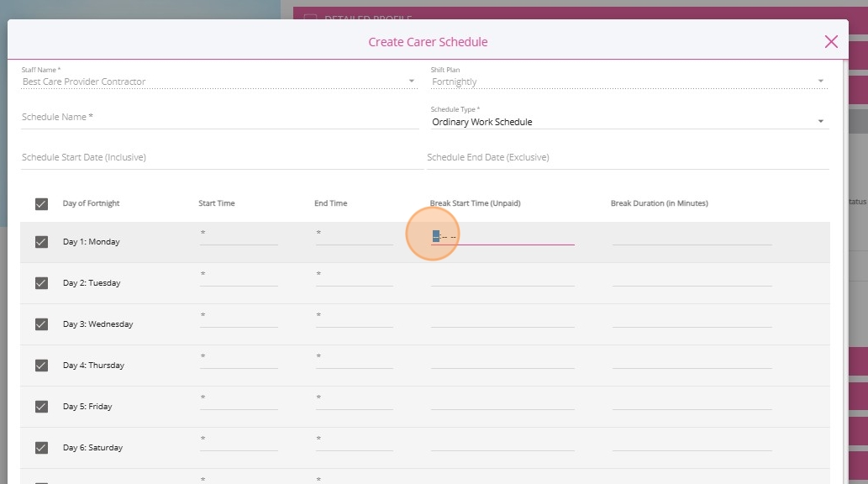This screenshot has height=484, width=868.
Task: Click the Schedule End Date field
Action: [628, 158]
